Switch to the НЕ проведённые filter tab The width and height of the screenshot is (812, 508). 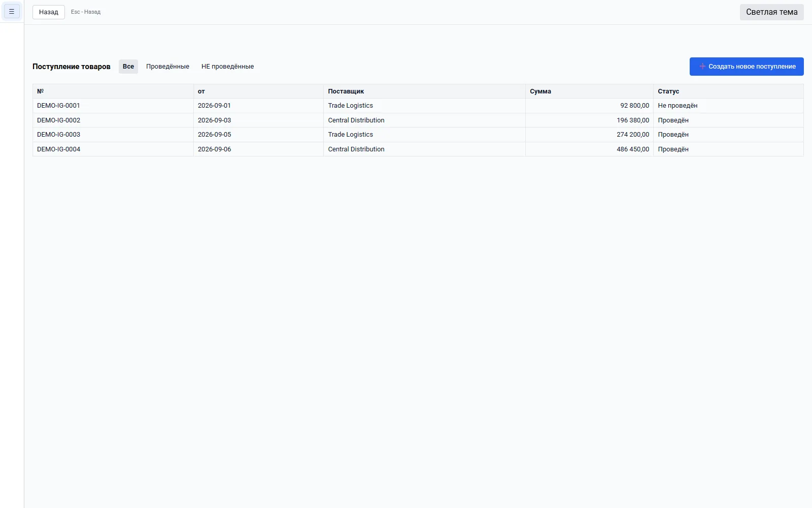pyautogui.click(x=227, y=67)
